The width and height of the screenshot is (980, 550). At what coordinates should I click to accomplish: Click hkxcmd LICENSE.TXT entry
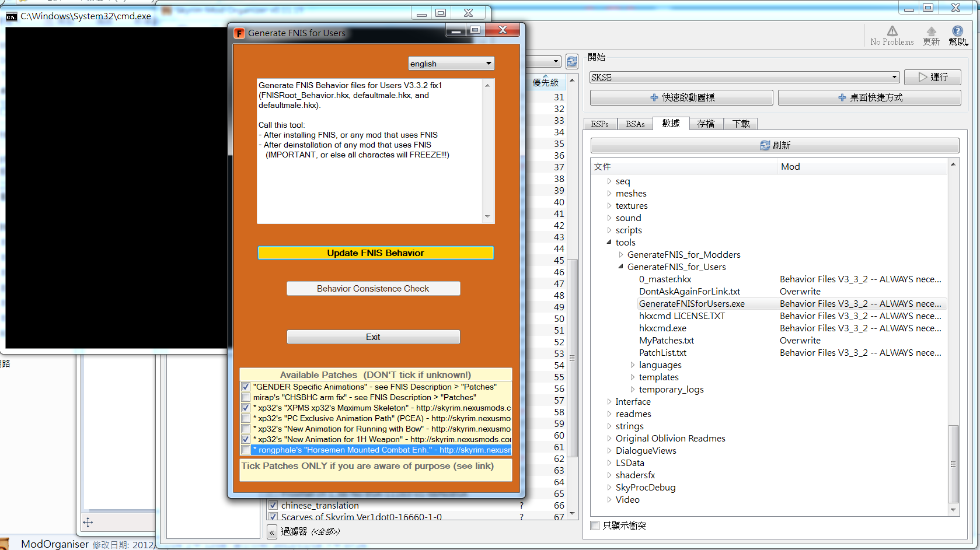[682, 316]
